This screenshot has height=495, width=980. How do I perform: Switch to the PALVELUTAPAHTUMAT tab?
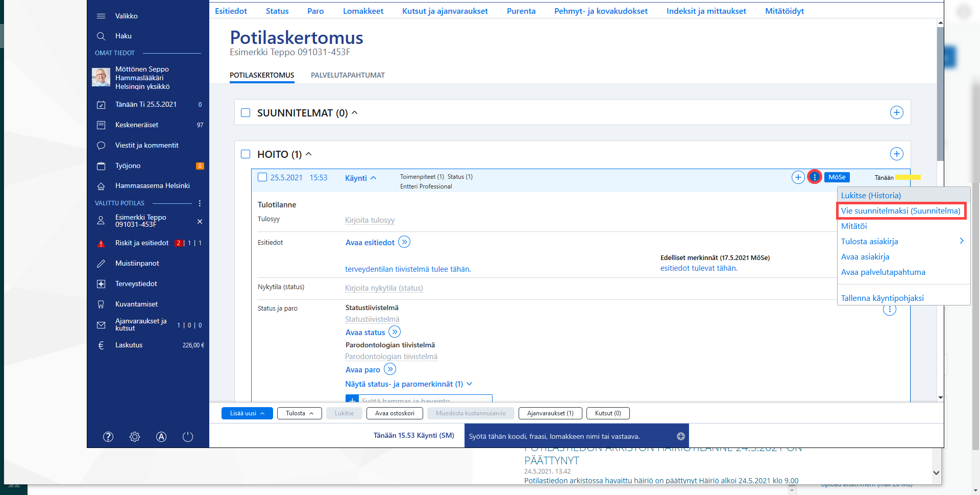[x=348, y=75]
